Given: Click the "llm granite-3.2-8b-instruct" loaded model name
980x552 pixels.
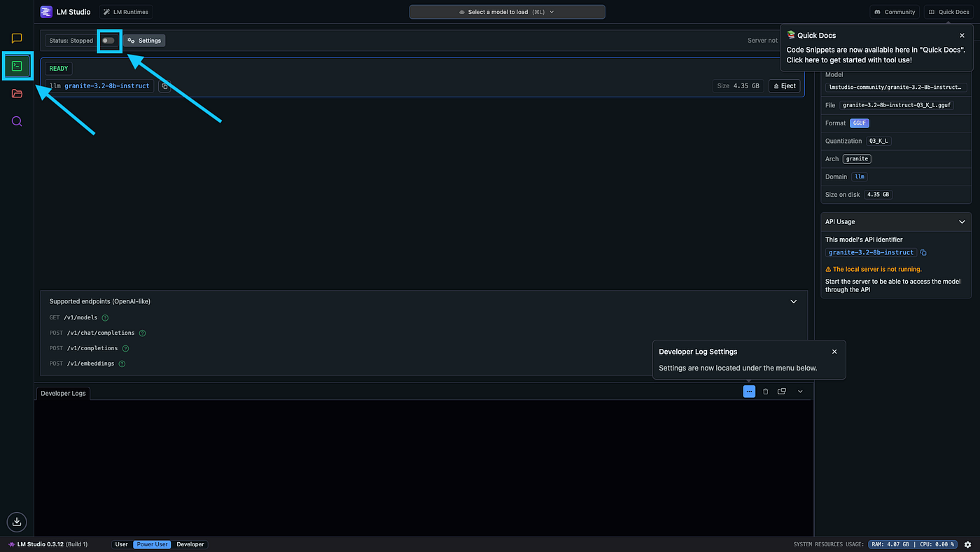Looking at the screenshot, I should [x=99, y=86].
